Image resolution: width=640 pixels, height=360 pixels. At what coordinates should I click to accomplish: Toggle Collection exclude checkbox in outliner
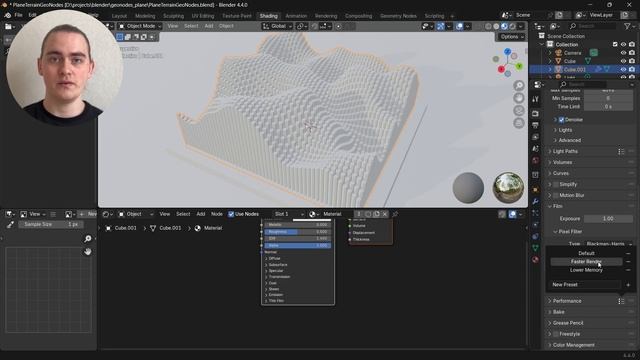pyautogui.click(x=615, y=44)
